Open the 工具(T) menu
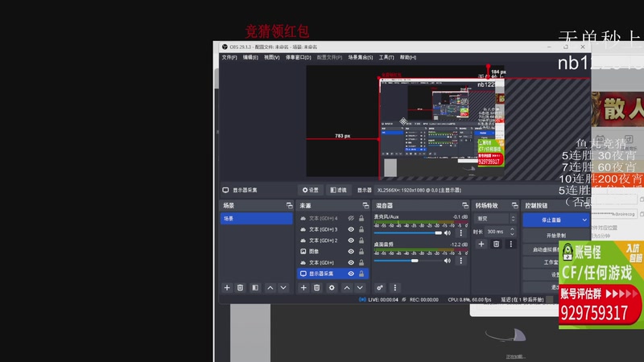 386,57
